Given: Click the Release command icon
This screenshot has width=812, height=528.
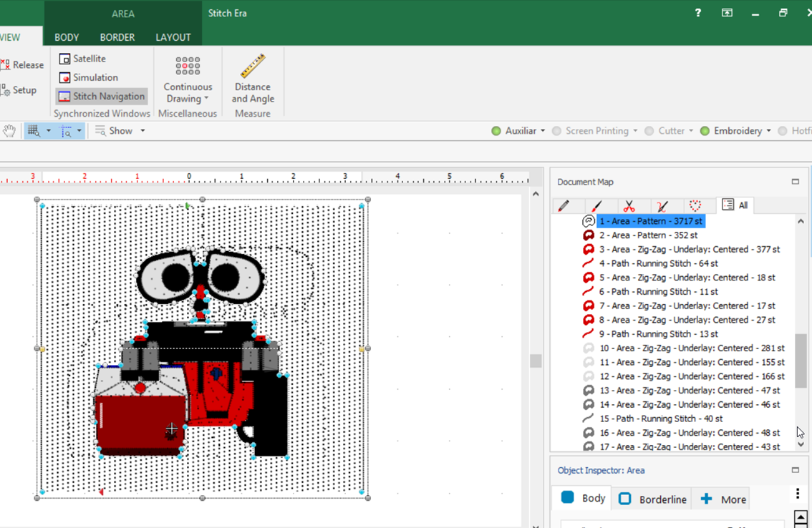Looking at the screenshot, I should coord(5,64).
